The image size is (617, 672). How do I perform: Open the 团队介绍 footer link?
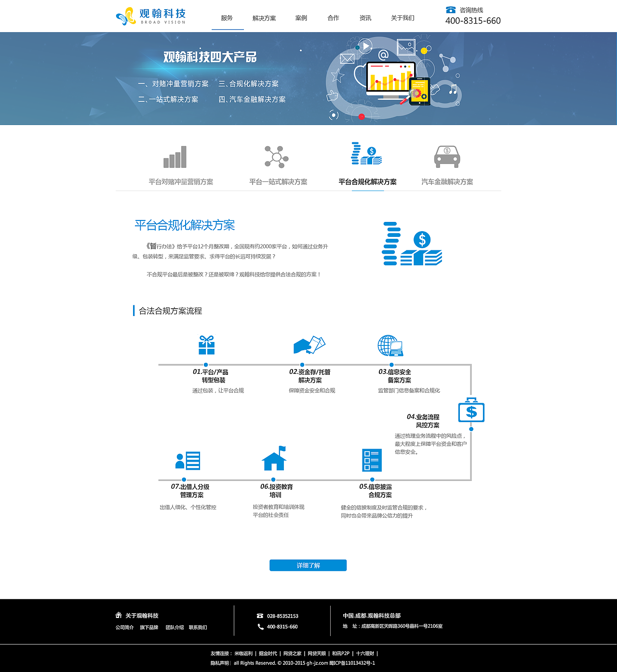click(174, 627)
